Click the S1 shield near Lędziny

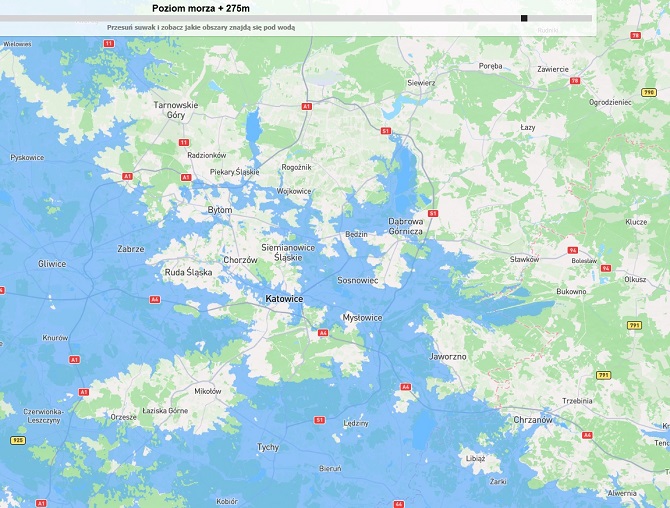319,420
